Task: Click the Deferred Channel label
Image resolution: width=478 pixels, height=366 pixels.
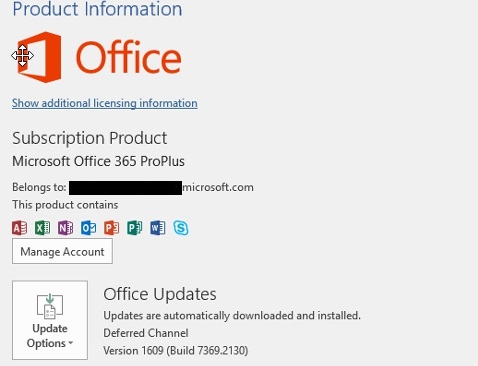Action: click(146, 333)
